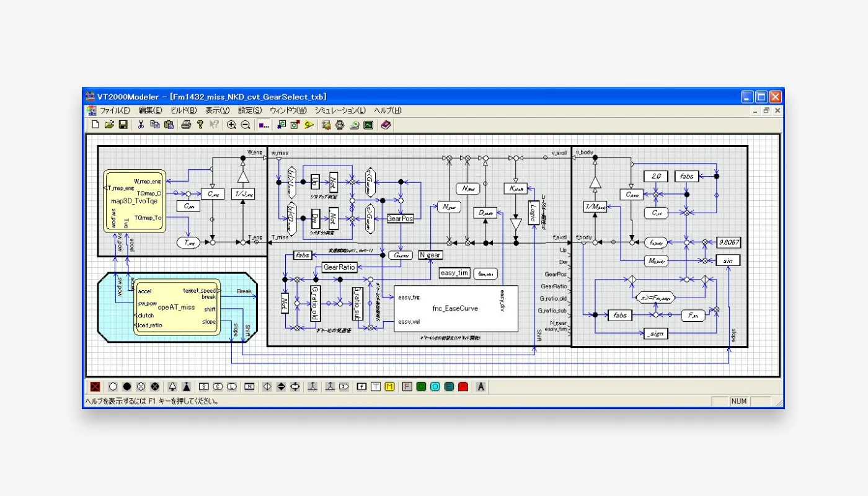Print the model diagram

pos(186,125)
